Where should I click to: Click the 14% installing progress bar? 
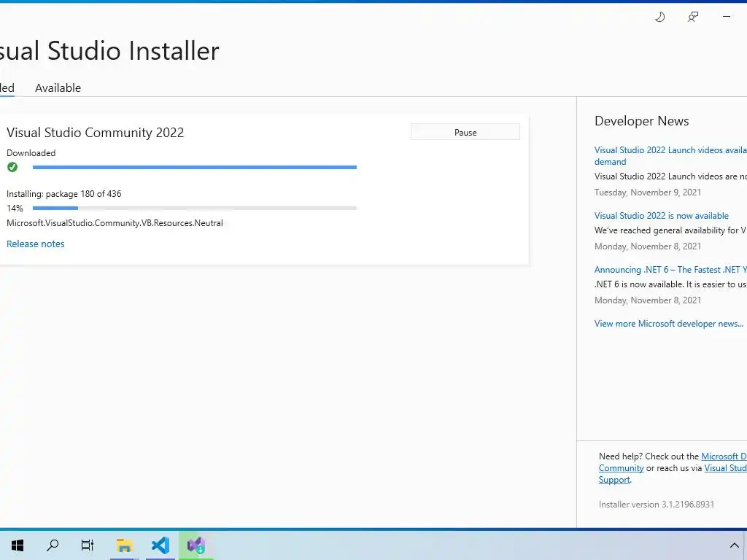click(194, 208)
